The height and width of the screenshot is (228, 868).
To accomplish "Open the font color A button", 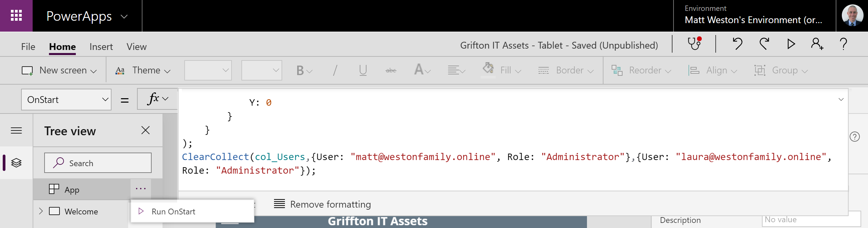I will pos(422,70).
